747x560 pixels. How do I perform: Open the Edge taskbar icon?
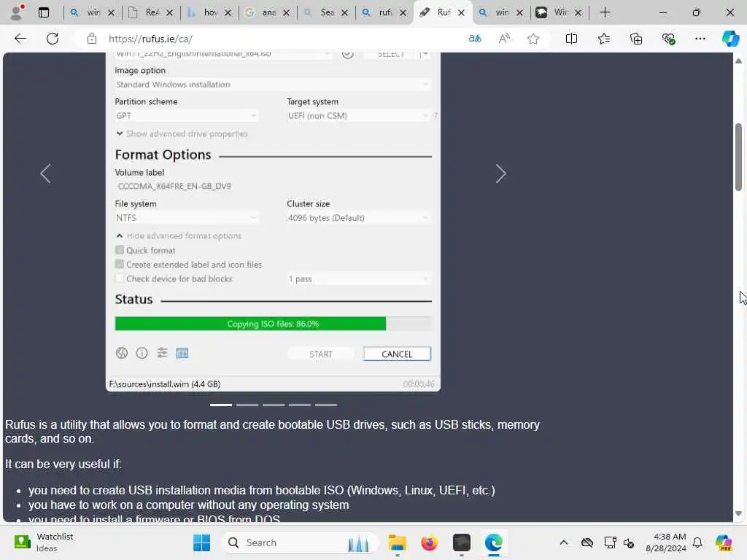pos(494,542)
